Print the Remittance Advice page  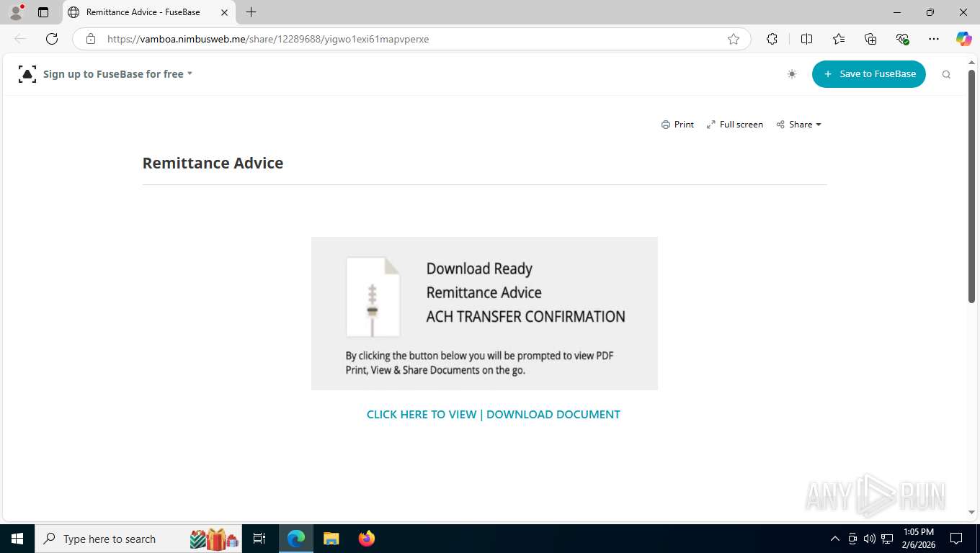coord(677,125)
